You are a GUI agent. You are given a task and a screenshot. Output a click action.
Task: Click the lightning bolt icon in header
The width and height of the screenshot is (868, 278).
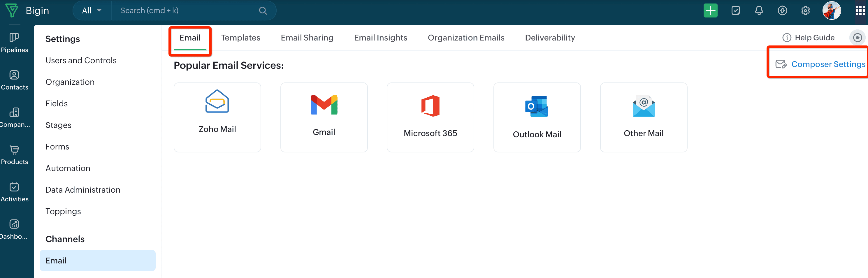tap(782, 11)
